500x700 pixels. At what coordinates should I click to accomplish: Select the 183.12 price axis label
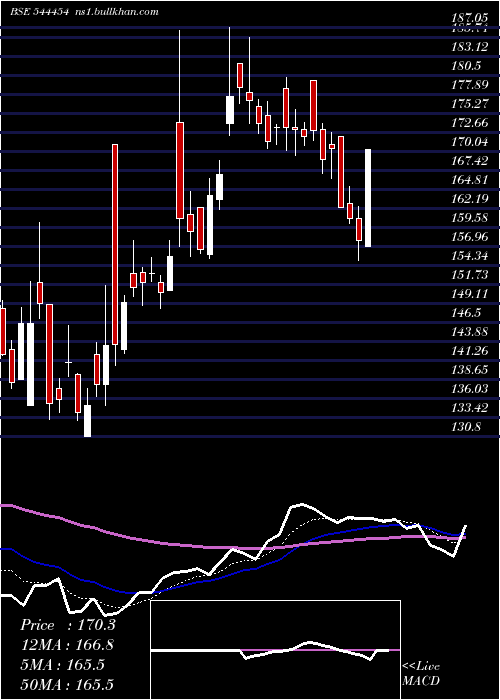click(x=469, y=47)
